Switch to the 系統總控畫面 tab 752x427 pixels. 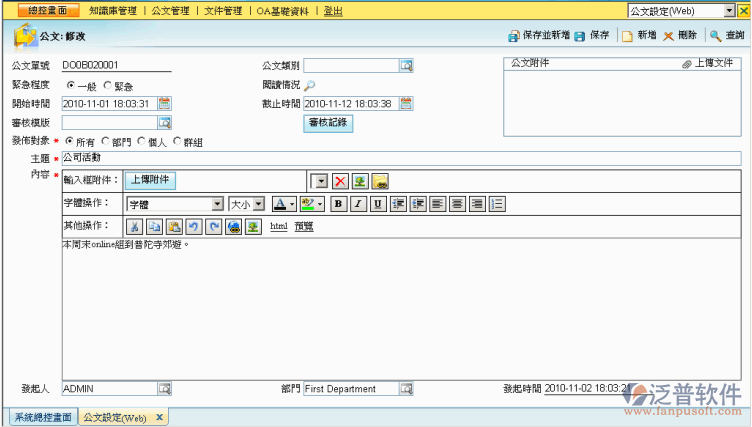click(x=42, y=417)
